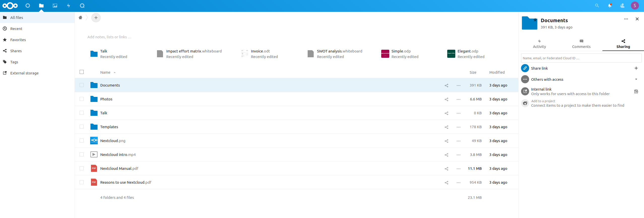This screenshot has width=644, height=218.
Task: Open the contacts menu icon
Action: pos(622,6)
